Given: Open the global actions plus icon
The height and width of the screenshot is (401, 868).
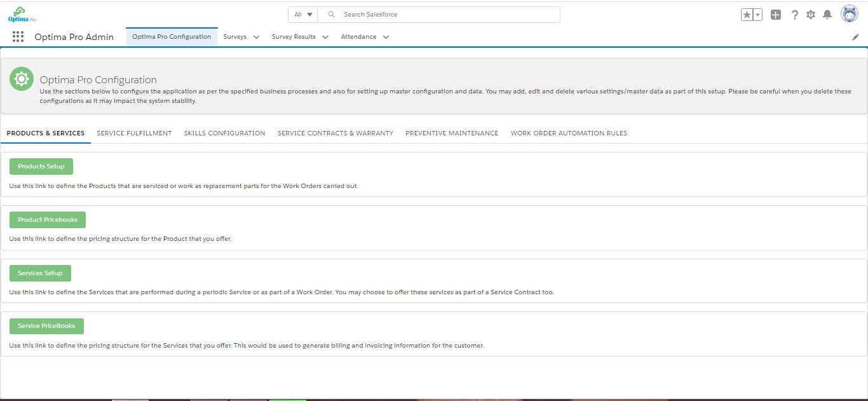Looking at the screenshot, I should [776, 14].
